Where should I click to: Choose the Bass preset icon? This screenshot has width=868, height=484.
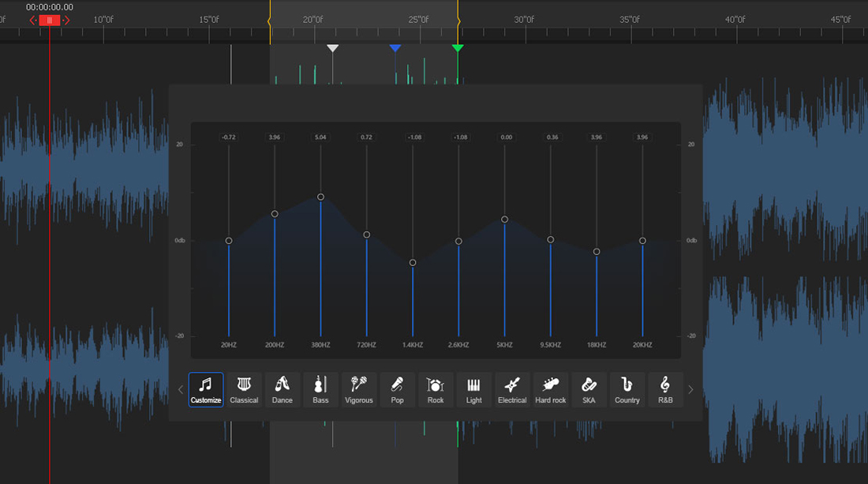tap(320, 388)
